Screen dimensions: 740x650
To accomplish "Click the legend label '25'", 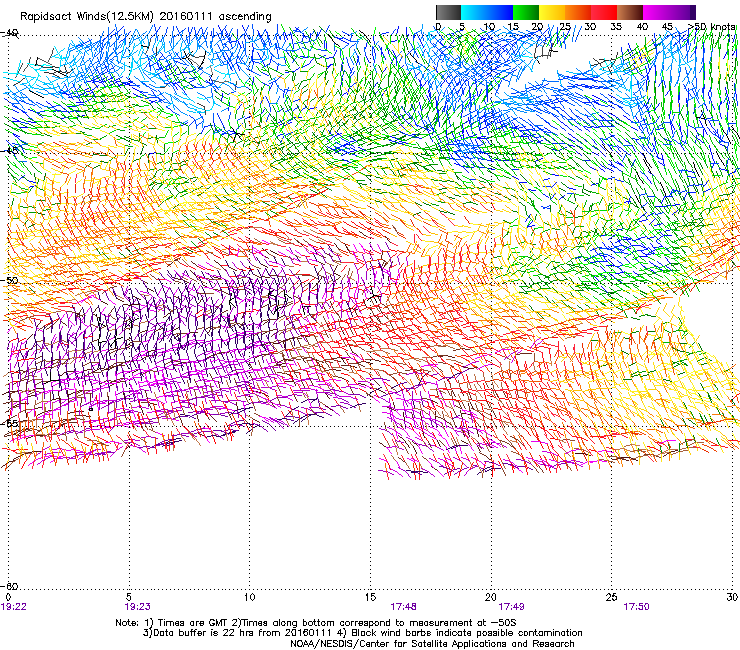I will [565, 26].
